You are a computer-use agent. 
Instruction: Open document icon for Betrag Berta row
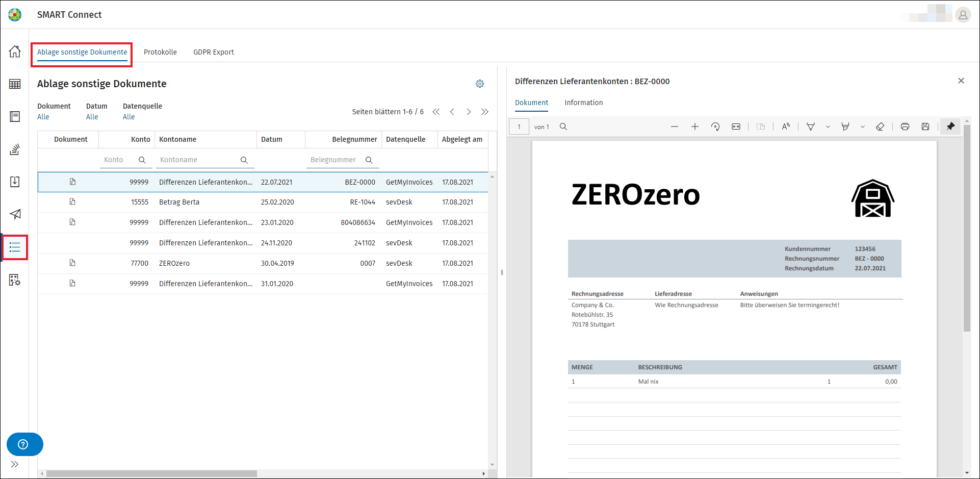tap(72, 202)
